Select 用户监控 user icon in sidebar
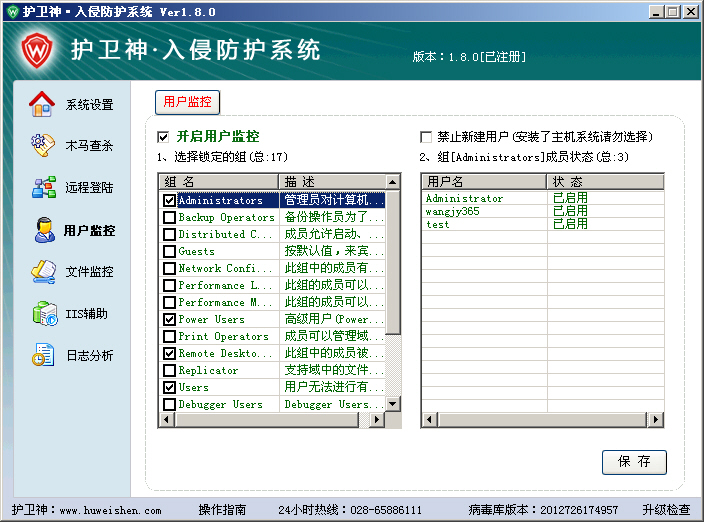This screenshot has height=522, width=704. click(x=44, y=230)
